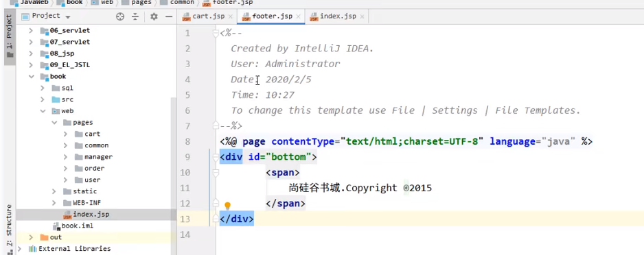Click the collapse all icon in Project panel
The width and height of the screenshot is (644, 255).
coord(135,16)
